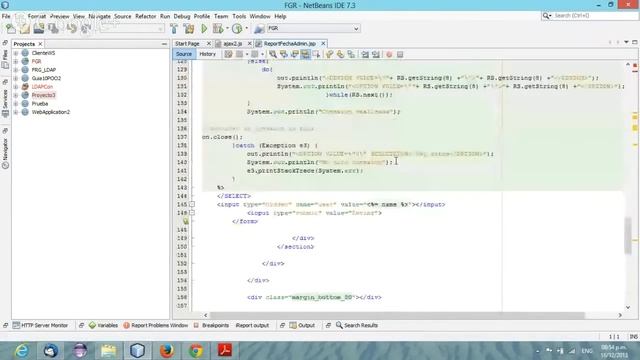Open the Report output window

(x=253, y=325)
